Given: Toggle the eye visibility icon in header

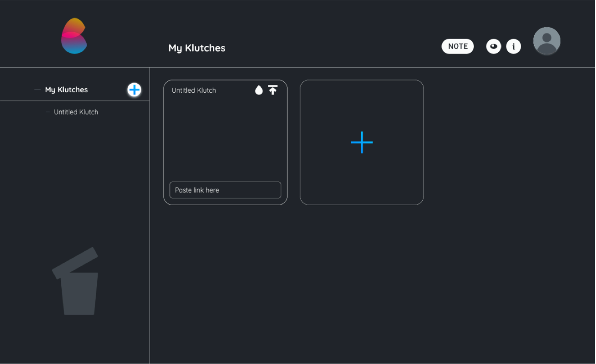Looking at the screenshot, I should point(493,46).
